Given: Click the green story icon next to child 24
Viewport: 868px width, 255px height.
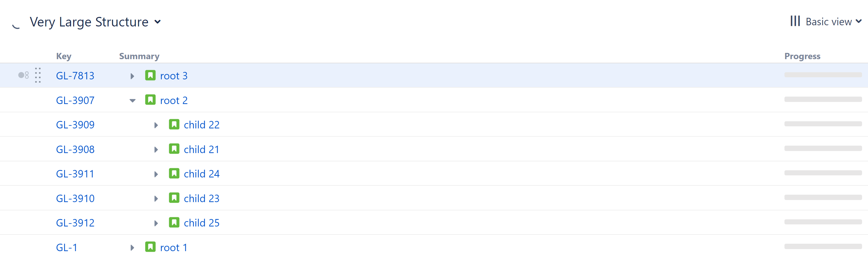Looking at the screenshot, I should point(174,174).
